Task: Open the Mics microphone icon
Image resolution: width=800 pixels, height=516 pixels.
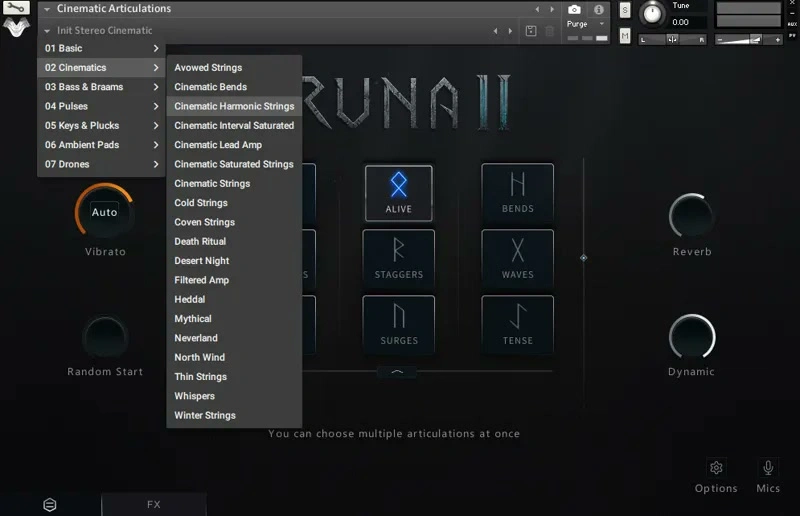Action: click(x=768, y=468)
